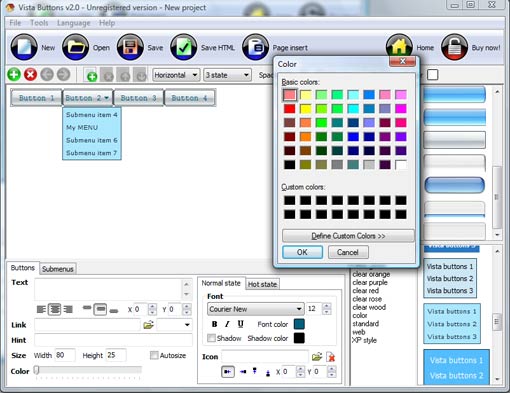This screenshot has height=393, width=510.
Task: Open the 3 state dropdown
Action: pos(227,75)
